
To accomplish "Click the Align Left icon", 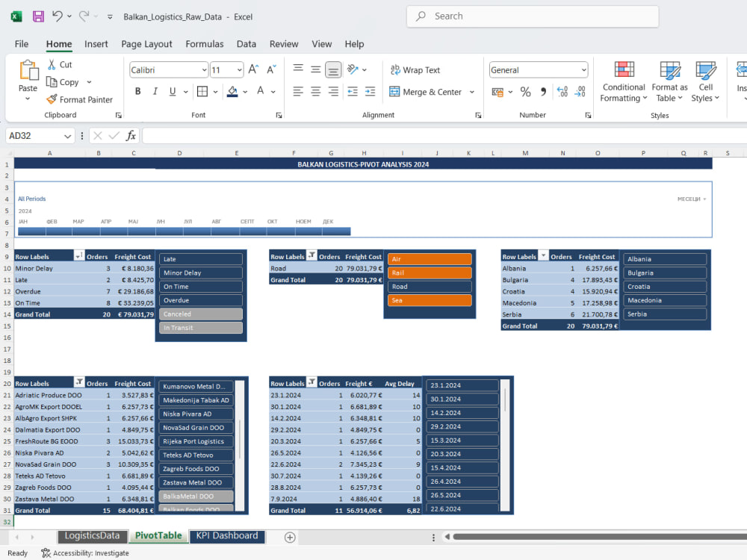I will pyautogui.click(x=298, y=91).
